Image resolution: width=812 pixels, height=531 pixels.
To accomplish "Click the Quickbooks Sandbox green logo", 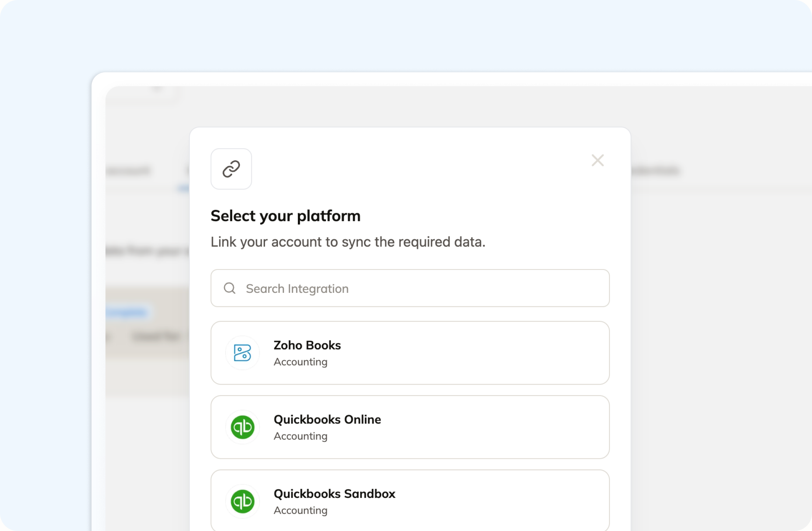I will [242, 502].
